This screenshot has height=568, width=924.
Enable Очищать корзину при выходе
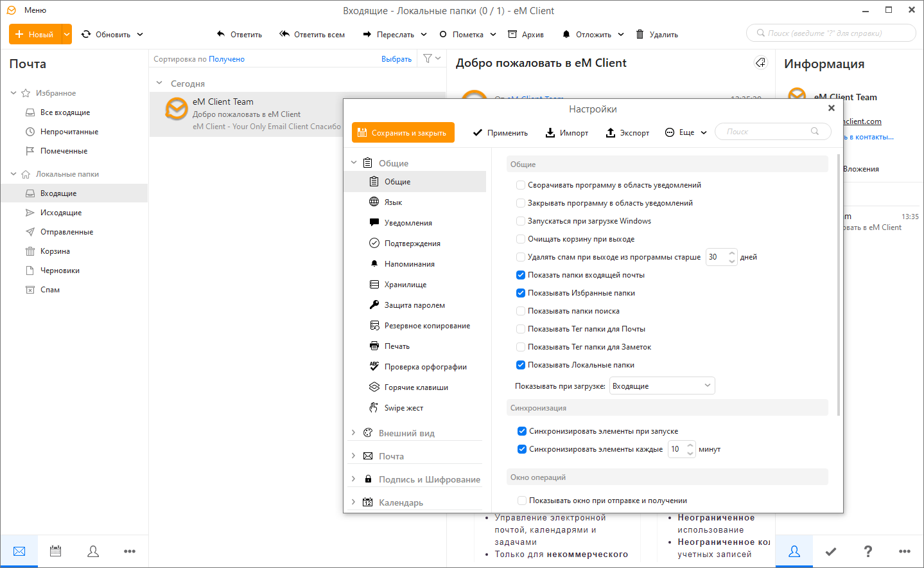click(x=521, y=239)
